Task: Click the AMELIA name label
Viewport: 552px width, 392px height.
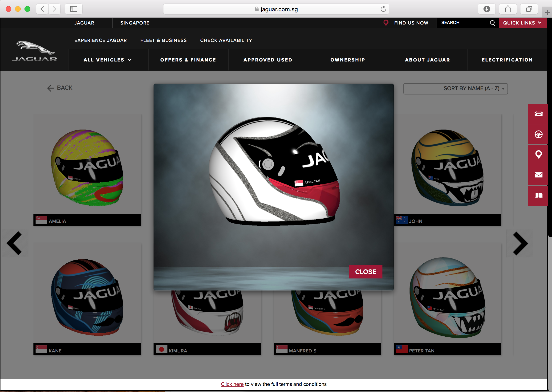Action: (x=57, y=221)
